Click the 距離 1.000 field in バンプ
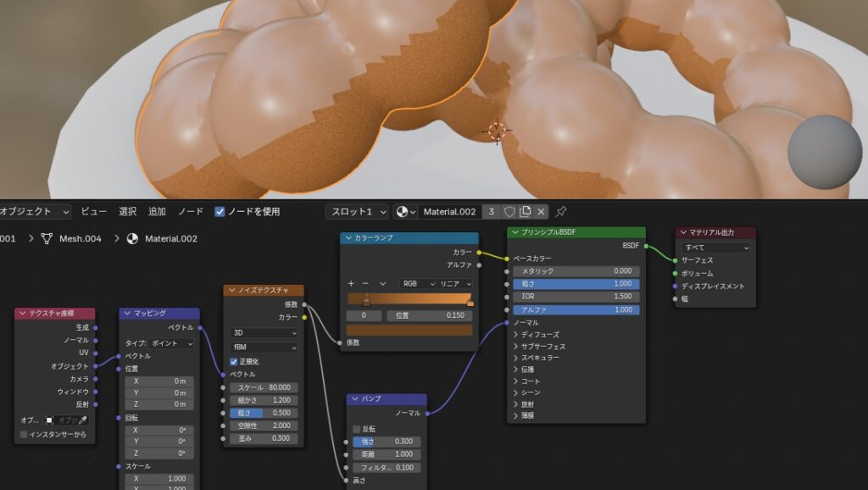This screenshot has height=490, width=868. (x=387, y=454)
